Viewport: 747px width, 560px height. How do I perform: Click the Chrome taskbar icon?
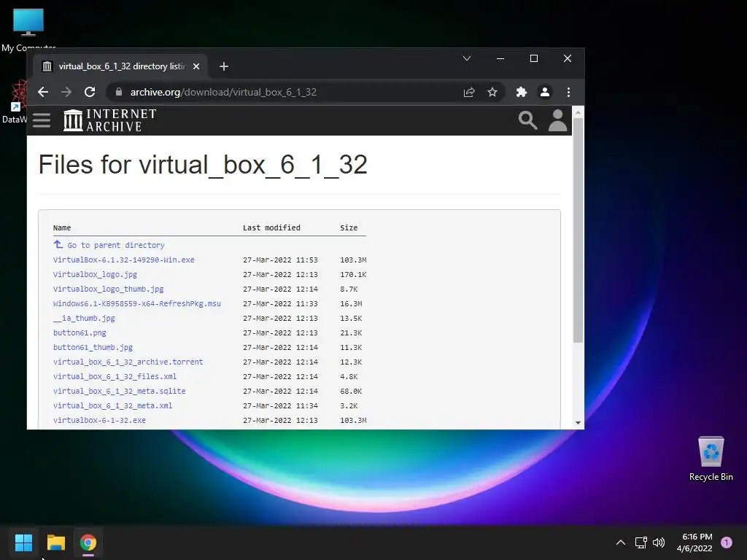pos(88,542)
